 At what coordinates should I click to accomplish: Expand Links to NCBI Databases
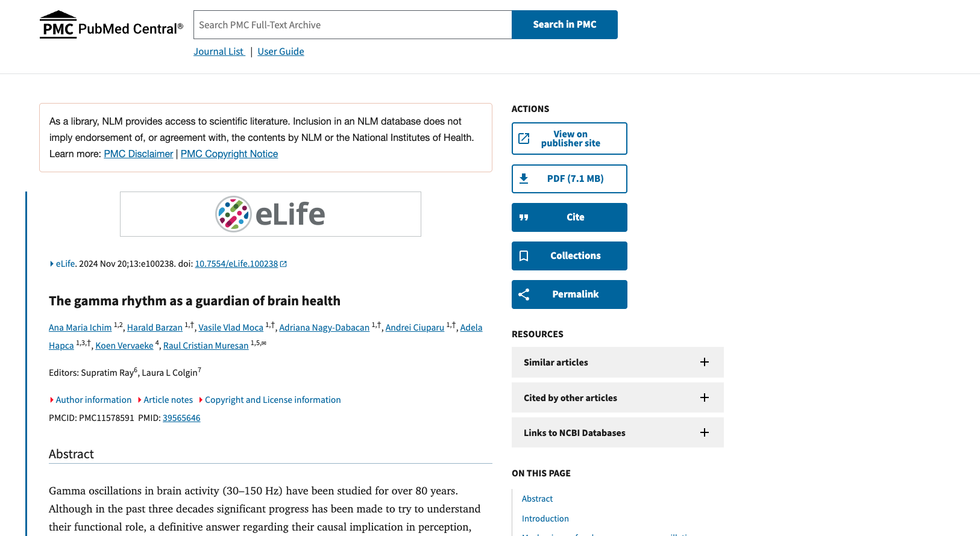[x=704, y=432]
